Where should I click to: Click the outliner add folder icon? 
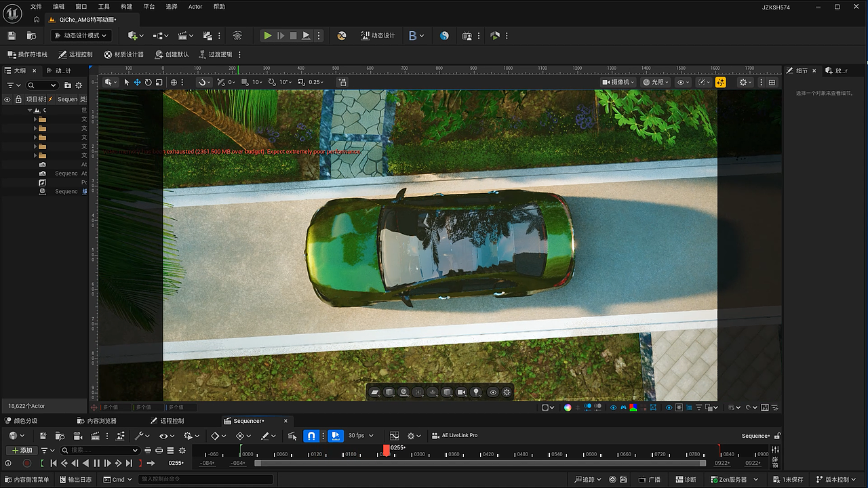click(x=67, y=85)
